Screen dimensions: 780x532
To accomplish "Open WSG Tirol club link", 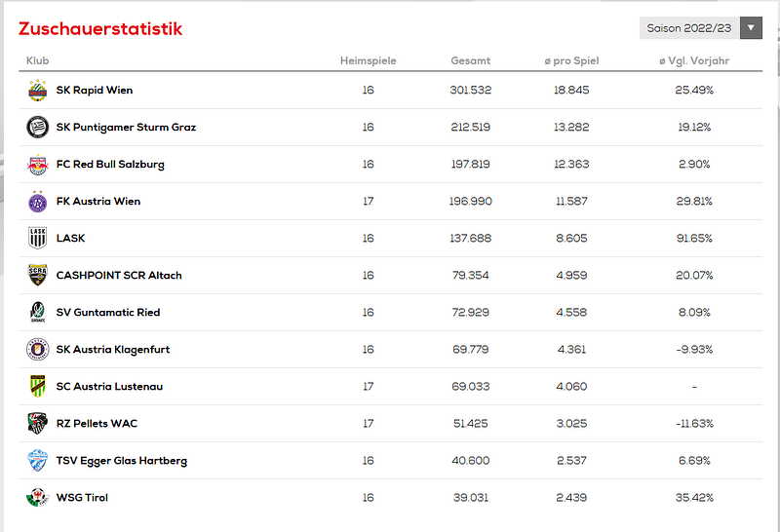I will click(x=82, y=498).
